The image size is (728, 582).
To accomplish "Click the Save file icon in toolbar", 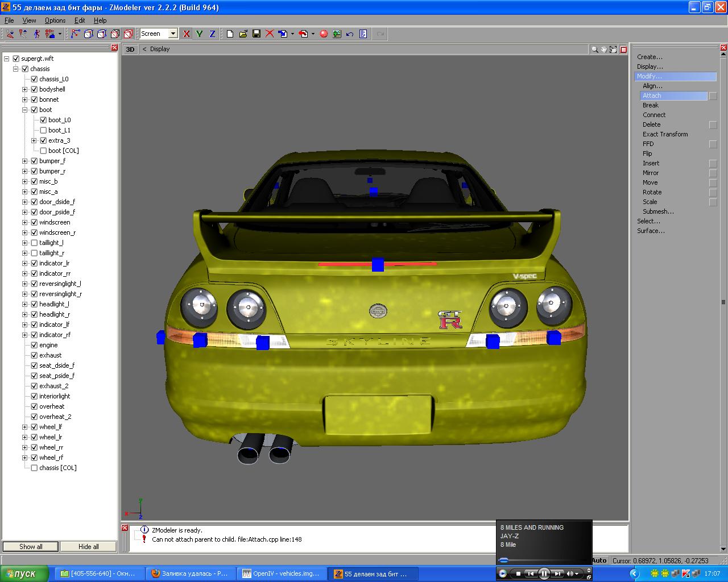I will 257,34.
